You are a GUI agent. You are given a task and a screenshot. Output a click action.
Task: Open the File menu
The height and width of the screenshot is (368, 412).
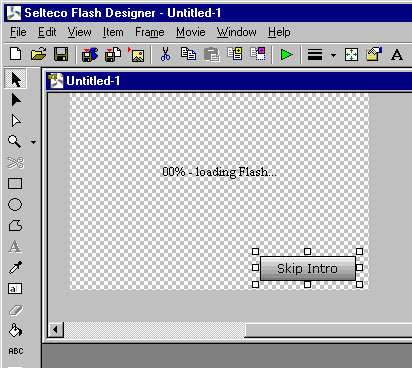coord(18,32)
